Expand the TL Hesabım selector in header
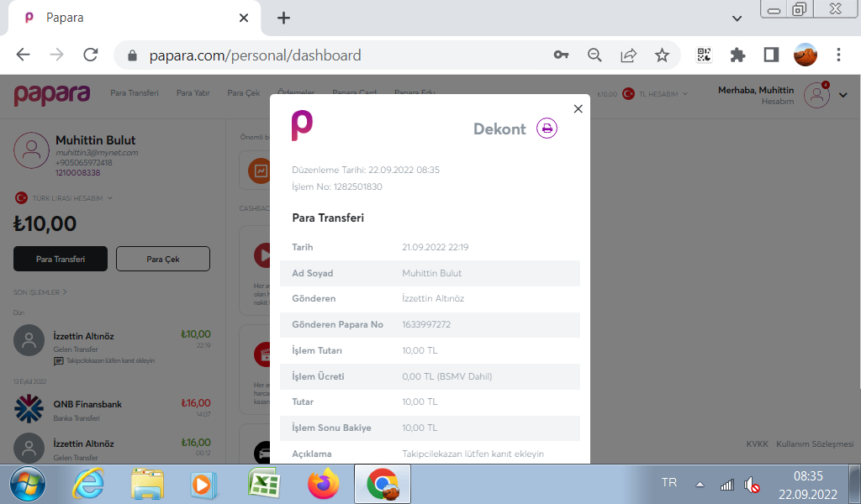Image resolution: width=861 pixels, height=504 pixels. click(663, 94)
